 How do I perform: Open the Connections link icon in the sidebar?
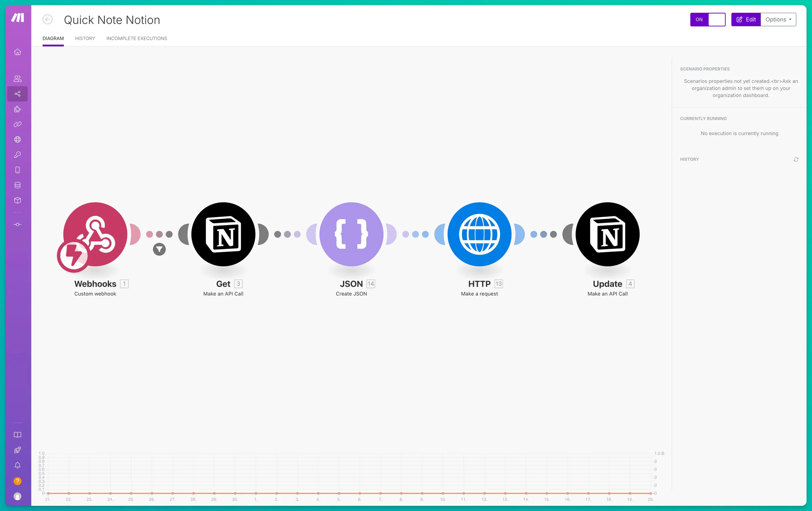point(18,124)
